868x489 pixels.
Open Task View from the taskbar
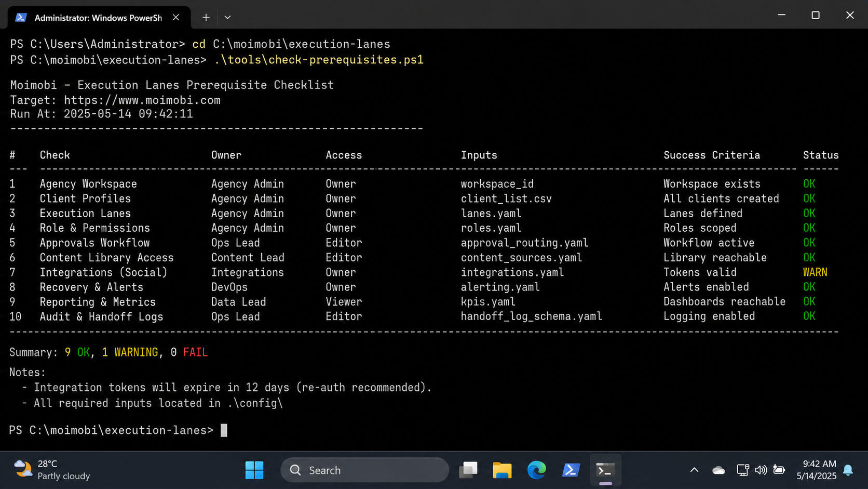[x=468, y=470]
